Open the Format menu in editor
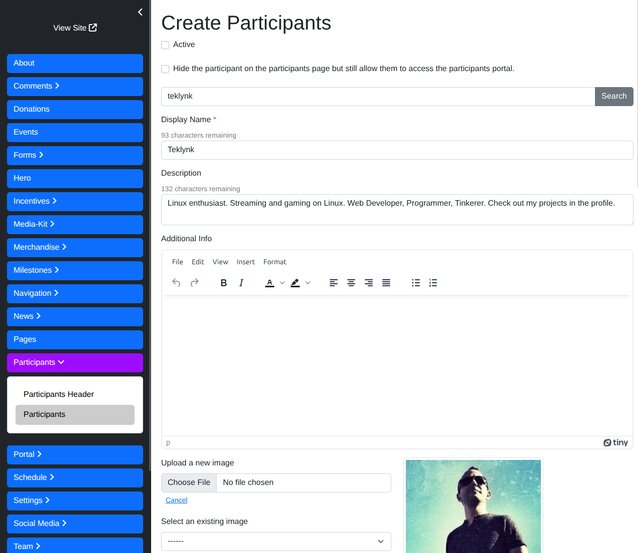This screenshot has width=638, height=553. [x=274, y=262]
